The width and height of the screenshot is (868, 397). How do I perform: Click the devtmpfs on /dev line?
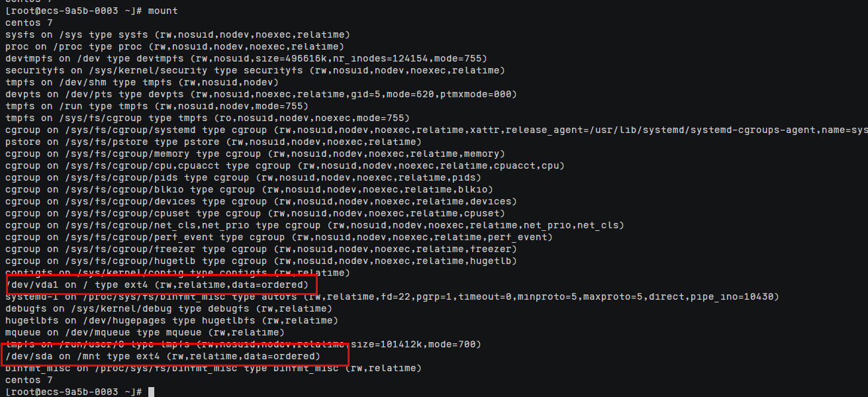246,59
